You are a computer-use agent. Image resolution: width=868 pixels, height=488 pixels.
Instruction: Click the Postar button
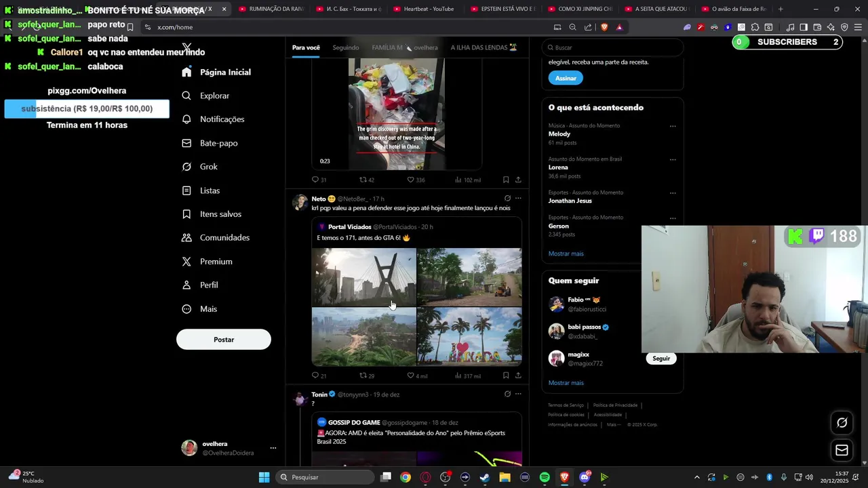[x=224, y=340]
